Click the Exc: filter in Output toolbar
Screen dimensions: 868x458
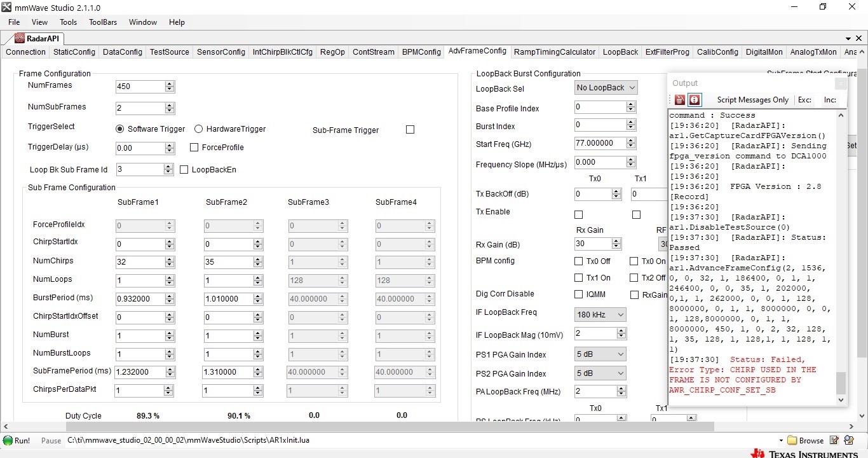click(804, 100)
